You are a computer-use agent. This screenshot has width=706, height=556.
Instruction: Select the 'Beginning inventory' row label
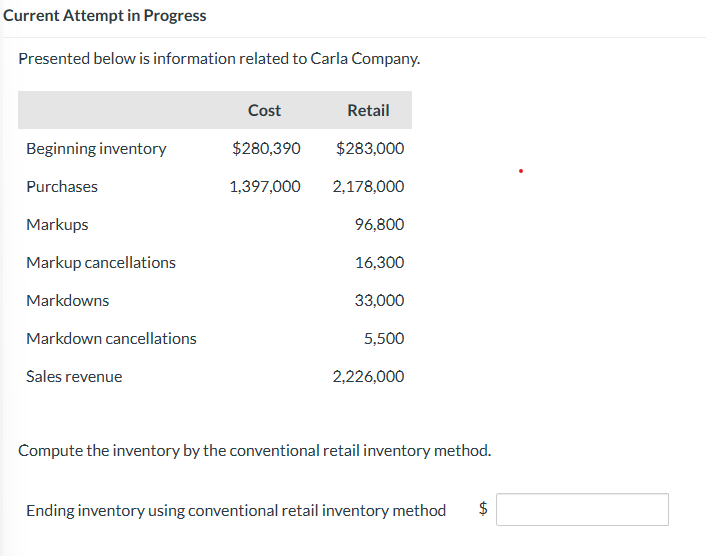pos(96,149)
